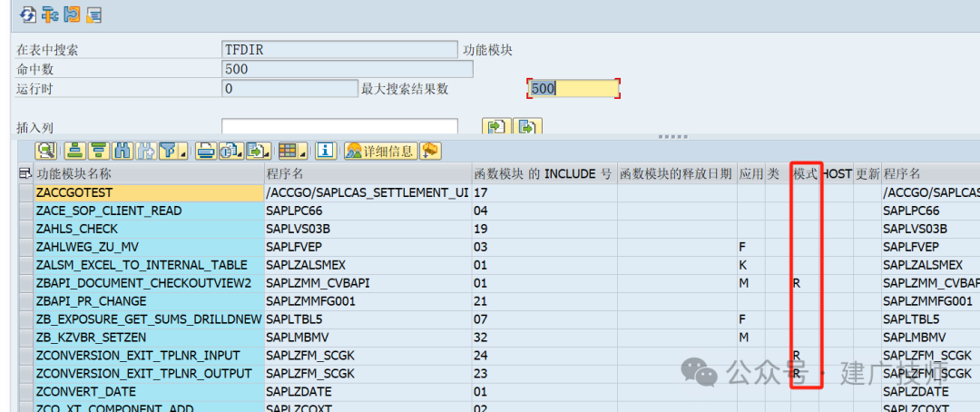The height and width of the screenshot is (412, 980).
Task: Click the SAPLZMM_CVBAPI cell in first 程序名 column
Action: click(367, 283)
